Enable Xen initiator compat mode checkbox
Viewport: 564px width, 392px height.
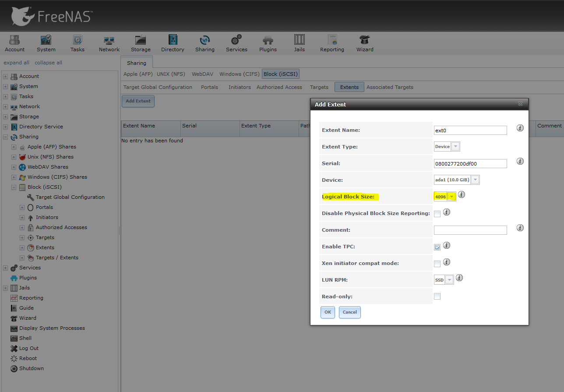(437, 264)
